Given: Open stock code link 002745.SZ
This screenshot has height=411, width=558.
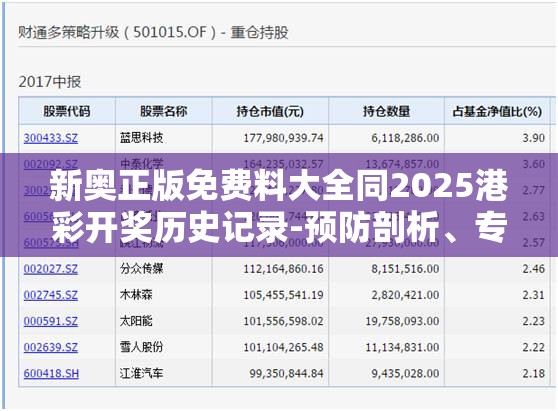Looking at the screenshot, I should (51, 295).
